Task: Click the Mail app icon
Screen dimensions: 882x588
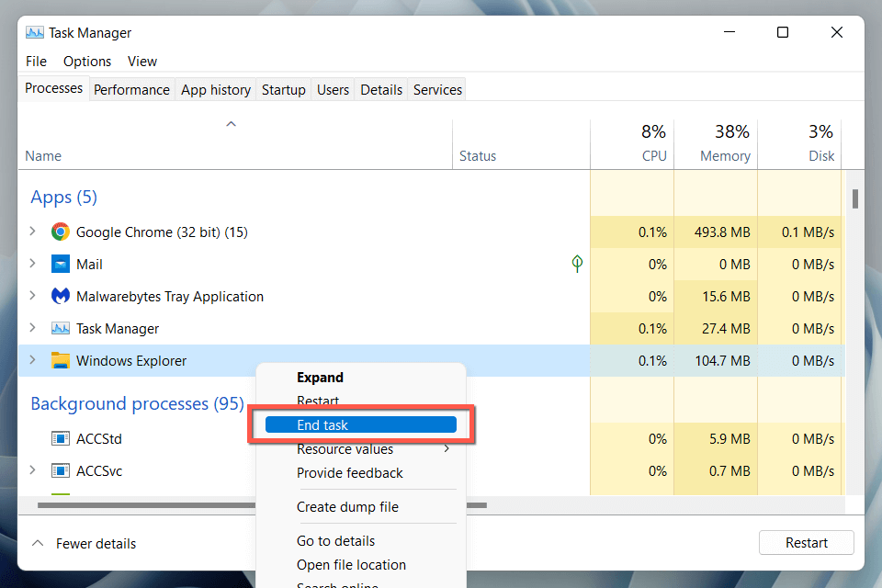Action: pyautogui.click(x=61, y=265)
